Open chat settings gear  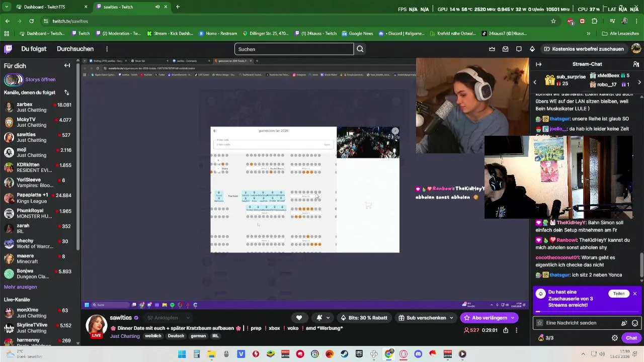tap(614, 338)
